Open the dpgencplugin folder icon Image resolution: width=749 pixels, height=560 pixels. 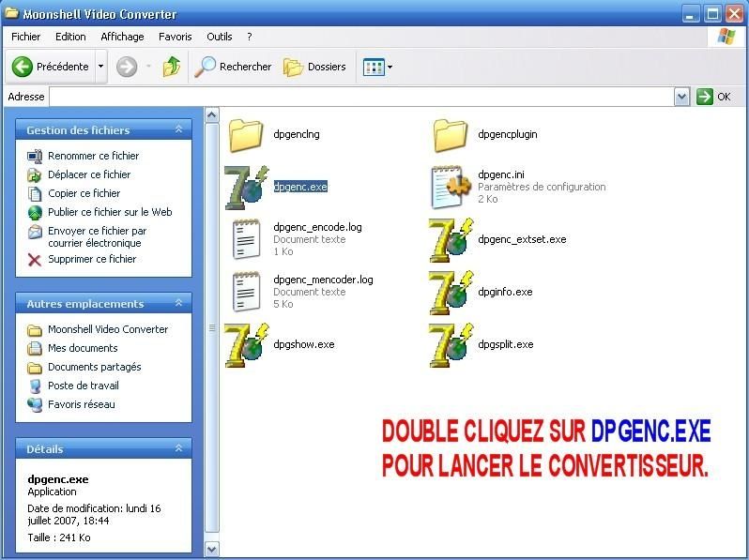(x=450, y=135)
